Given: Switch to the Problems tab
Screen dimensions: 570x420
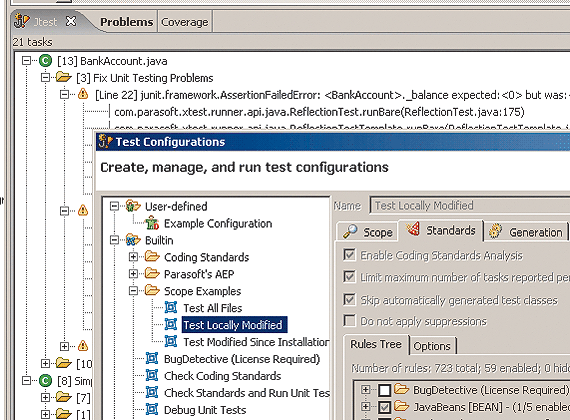Looking at the screenshot, I should pos(127,22).
